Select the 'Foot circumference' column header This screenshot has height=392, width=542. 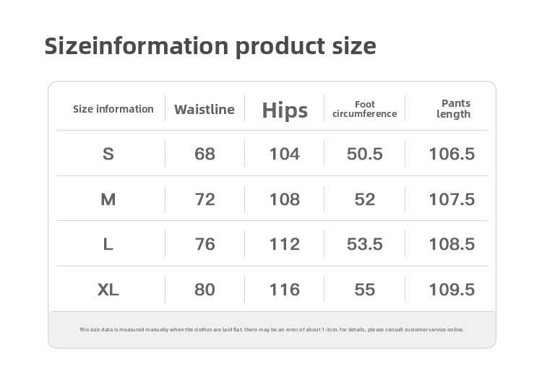point(365,109)
